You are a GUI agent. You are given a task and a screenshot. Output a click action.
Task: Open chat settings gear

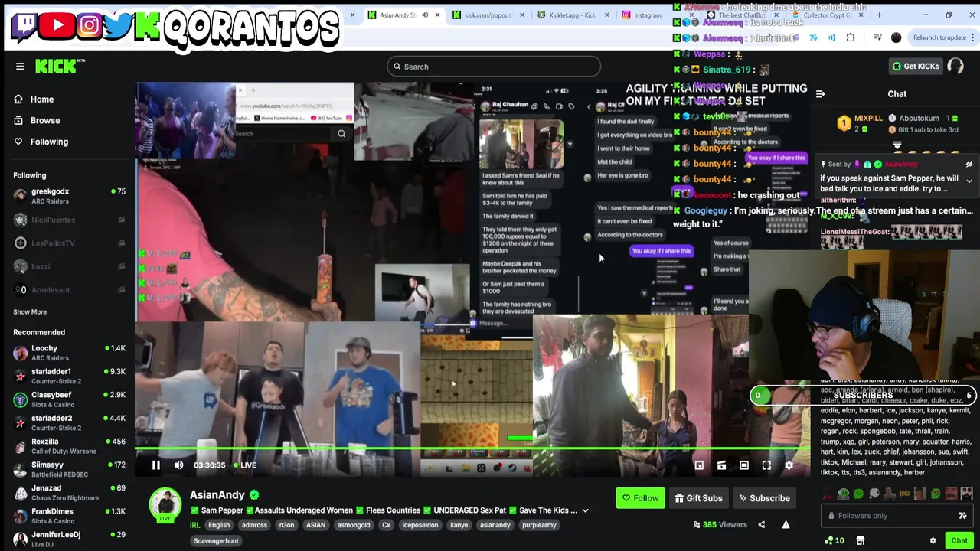point(933,541)
